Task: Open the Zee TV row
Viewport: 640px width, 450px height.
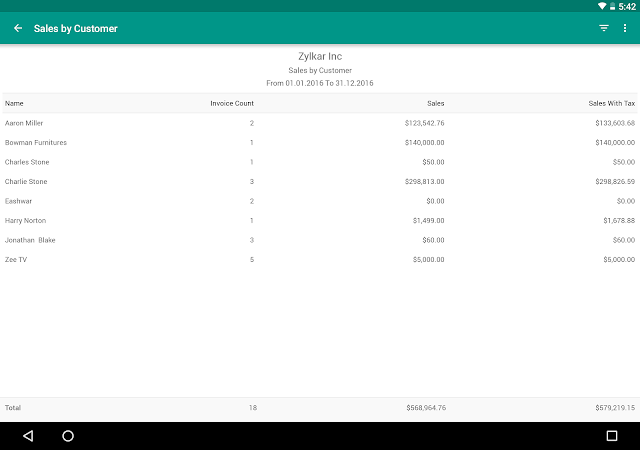Action: tap(320, 259)
